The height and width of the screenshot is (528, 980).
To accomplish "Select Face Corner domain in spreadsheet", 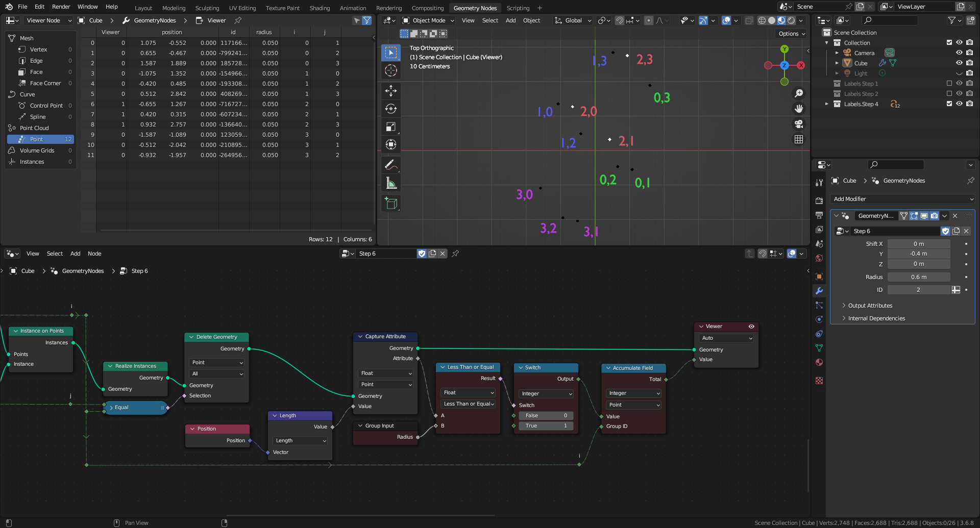I will point(41,83).
